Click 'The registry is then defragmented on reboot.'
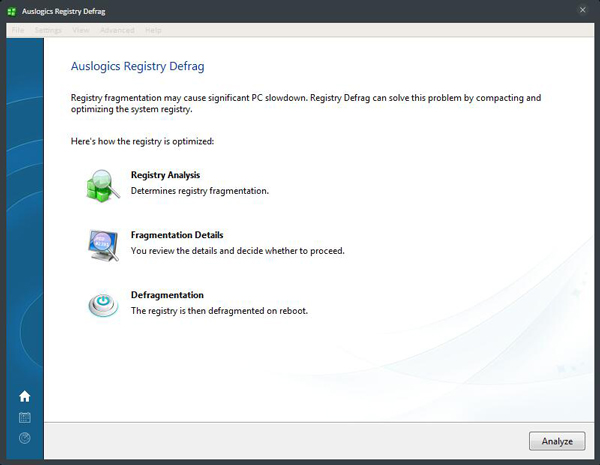The width and height of the screenshot is (600, 465). point(219,311)
